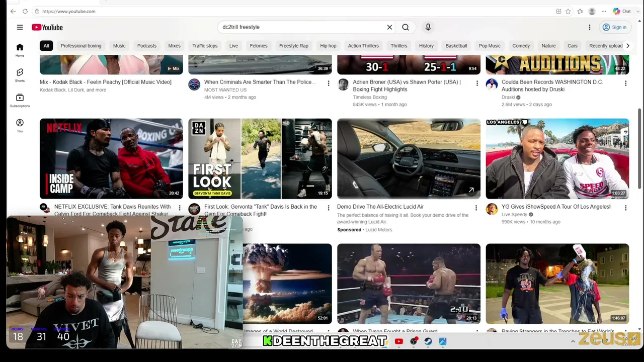
Task: Filter by the Freestyle Rap chip
Action: pyautogui.click(x=294, y=46)
